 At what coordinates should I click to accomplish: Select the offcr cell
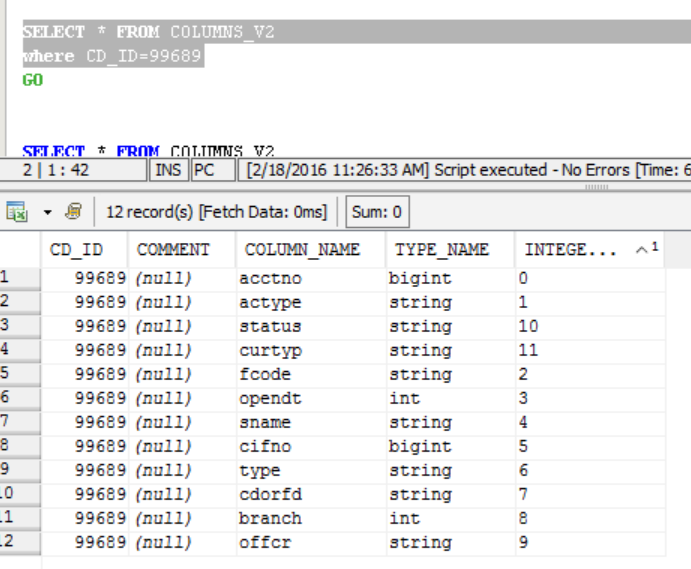(311, 543)
